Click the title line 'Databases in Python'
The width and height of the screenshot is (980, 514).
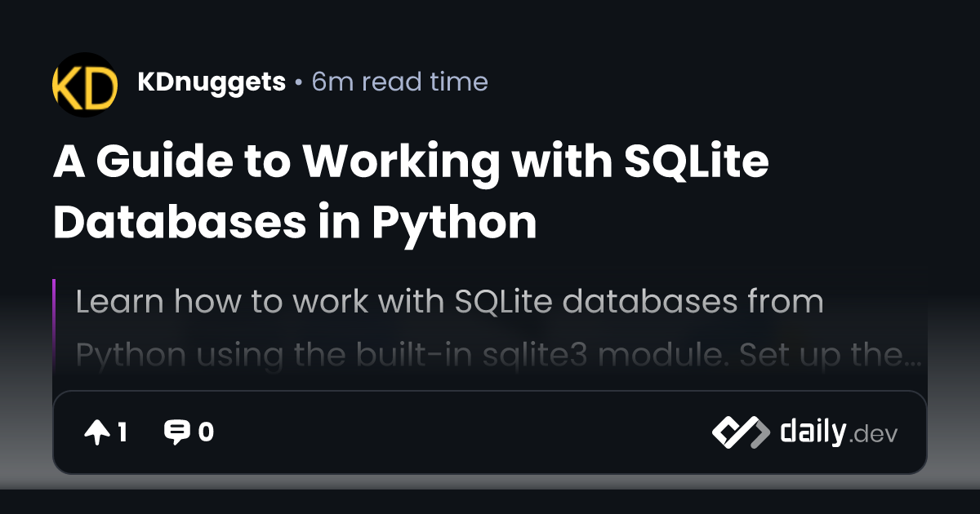pos(295,222)
